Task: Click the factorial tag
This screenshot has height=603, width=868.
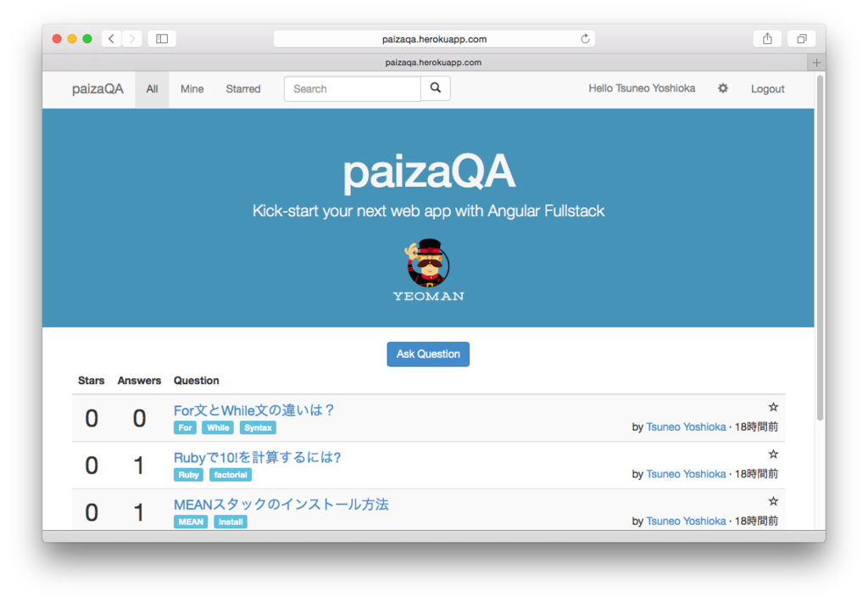Action: click(231, 475)
